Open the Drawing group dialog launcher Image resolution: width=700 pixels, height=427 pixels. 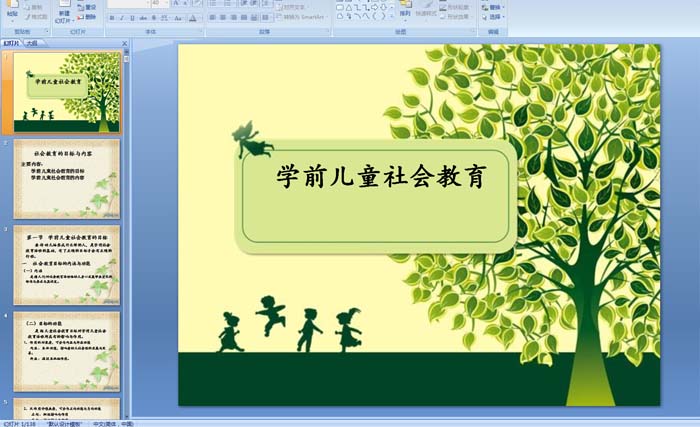(472, 30)
